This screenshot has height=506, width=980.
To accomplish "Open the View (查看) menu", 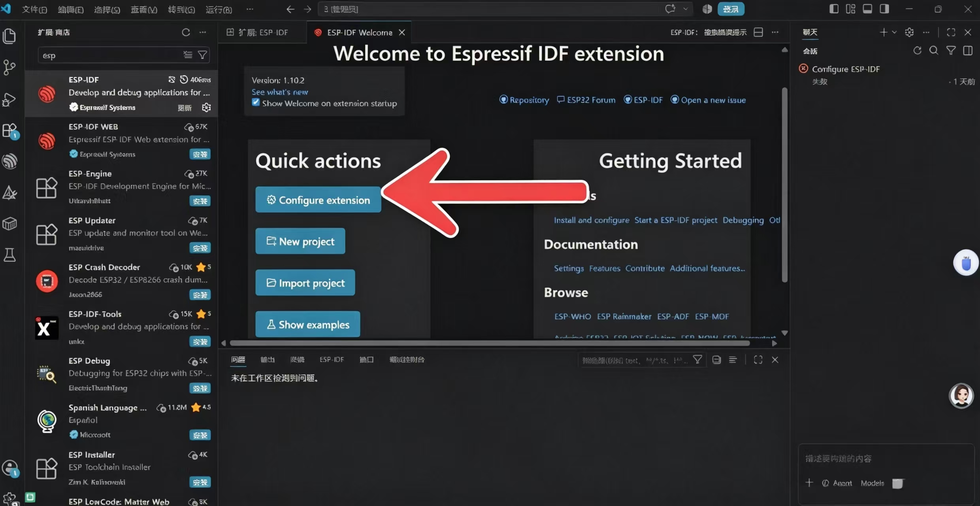I will click(144, 9).
